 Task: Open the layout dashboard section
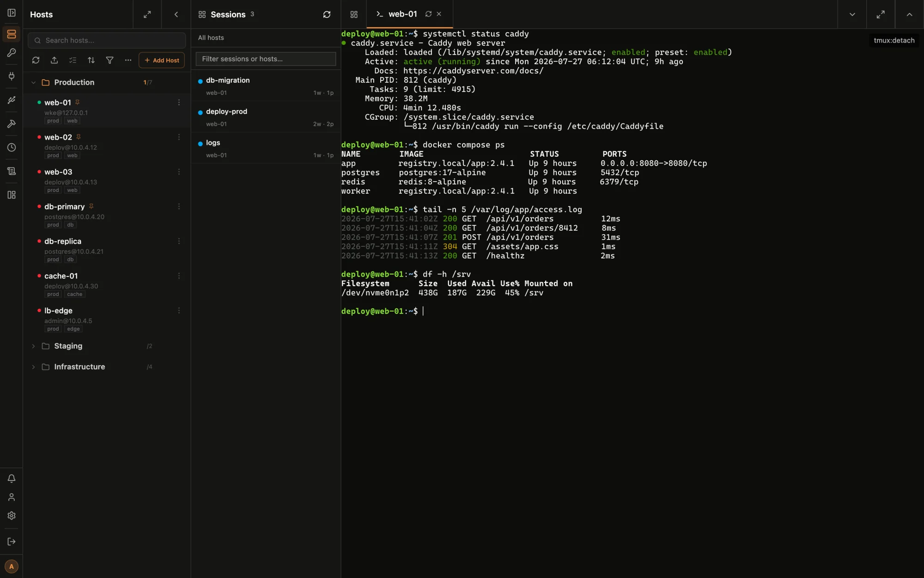pyautogui.click(x=12, y=195)
